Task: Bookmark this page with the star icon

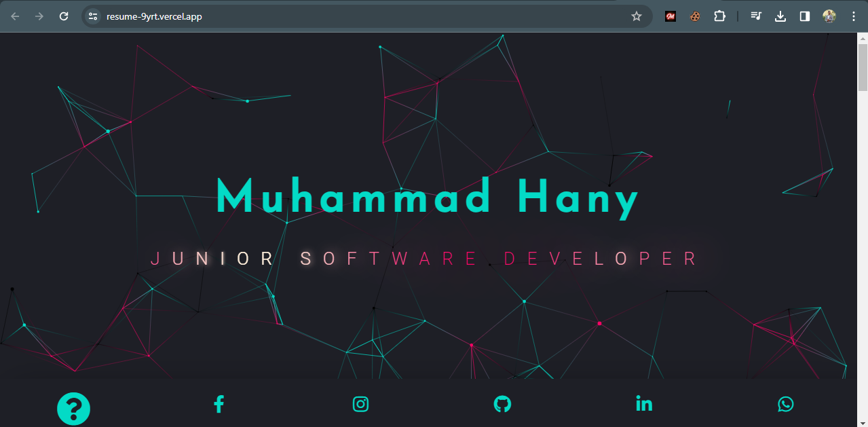Action: tap(636, 16)
